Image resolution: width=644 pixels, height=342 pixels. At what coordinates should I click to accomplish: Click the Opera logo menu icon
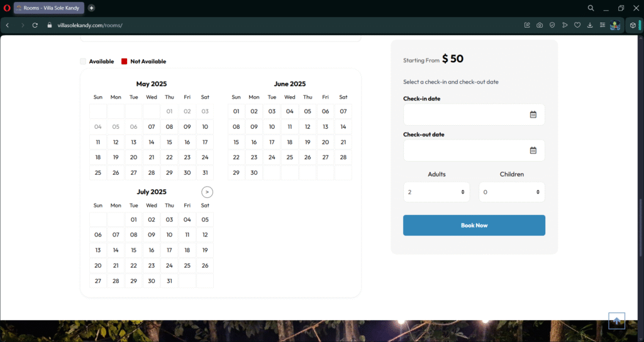pyautogui.click(x=6, y=8)
